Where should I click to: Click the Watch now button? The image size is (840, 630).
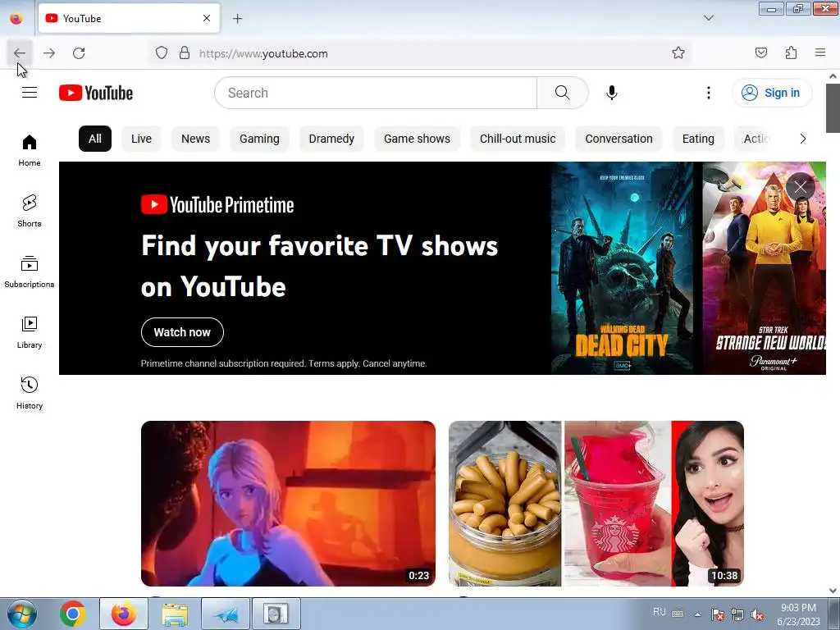pos(182,332)
